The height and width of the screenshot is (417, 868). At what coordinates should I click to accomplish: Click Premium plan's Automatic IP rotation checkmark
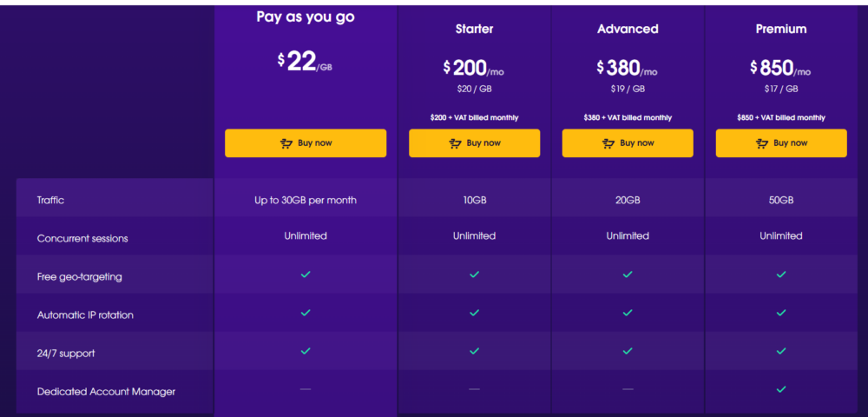tap(781, 313)
